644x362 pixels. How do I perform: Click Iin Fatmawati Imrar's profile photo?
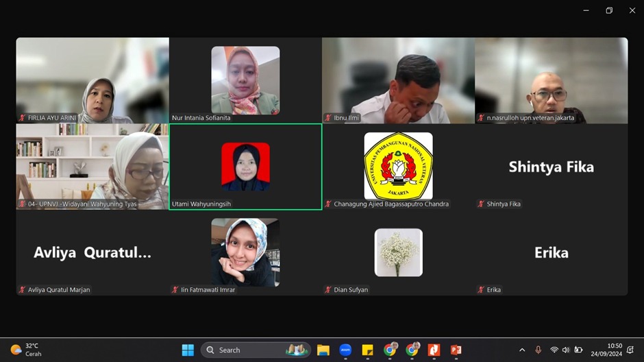coord(245,252)
